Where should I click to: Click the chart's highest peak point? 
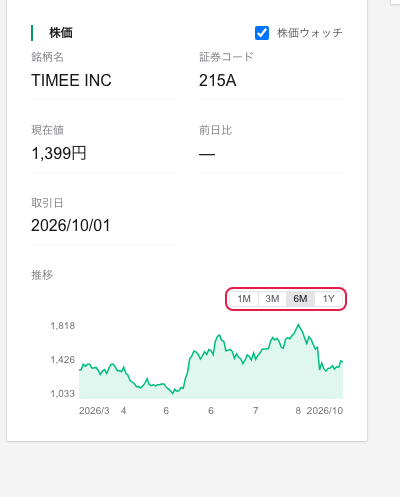[x=298, y=324]
